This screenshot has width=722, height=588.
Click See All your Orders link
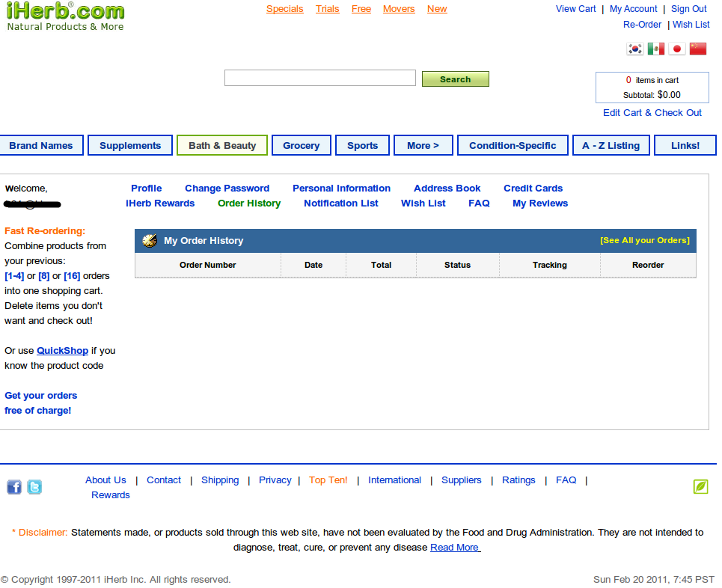pyautogui.click(x=645, y=240)
